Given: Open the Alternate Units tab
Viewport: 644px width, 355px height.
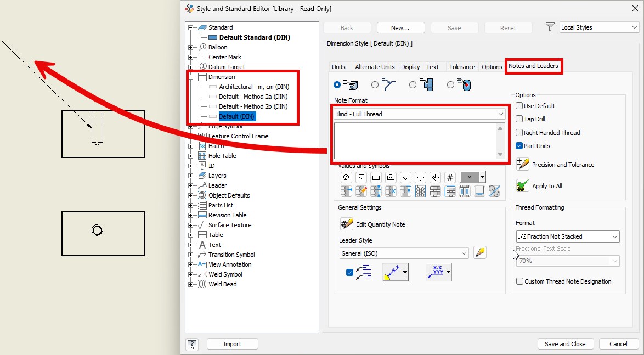Looking at the screenshot, I should tap(375, 66).
